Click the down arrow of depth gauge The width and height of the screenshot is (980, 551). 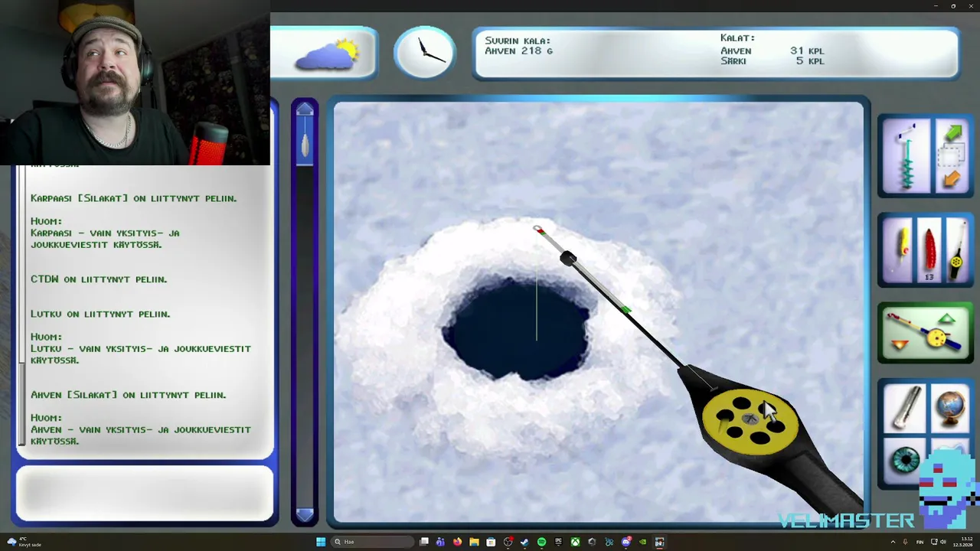(305, 515)
